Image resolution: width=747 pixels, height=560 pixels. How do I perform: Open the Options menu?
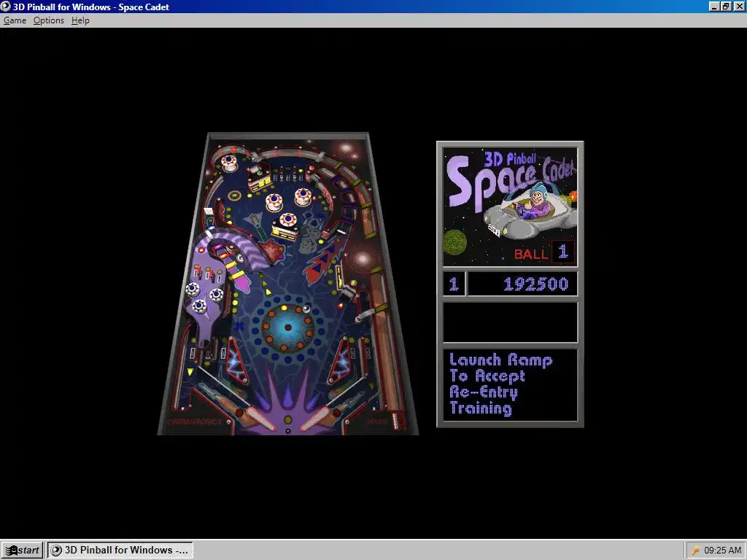(49, 20)
